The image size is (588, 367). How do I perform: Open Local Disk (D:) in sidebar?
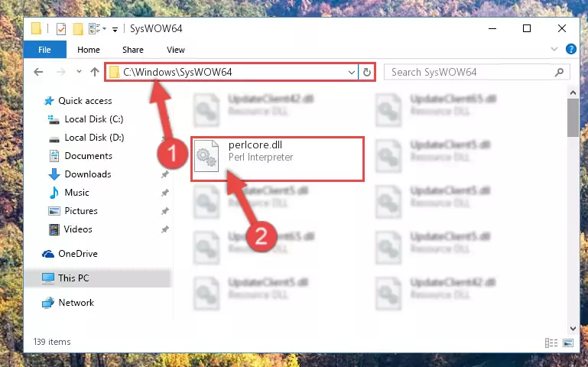click(94, 138)
